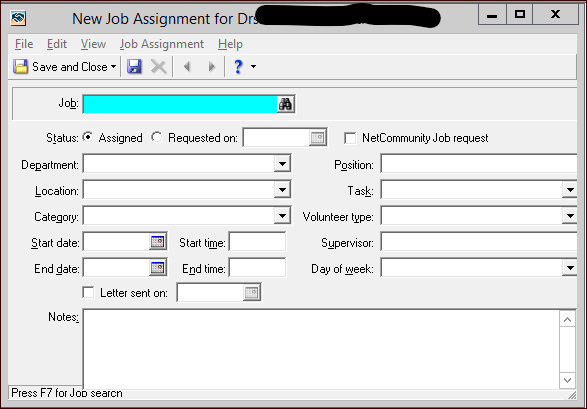Click the Notes scrollbar down arrow

point(568,380)
